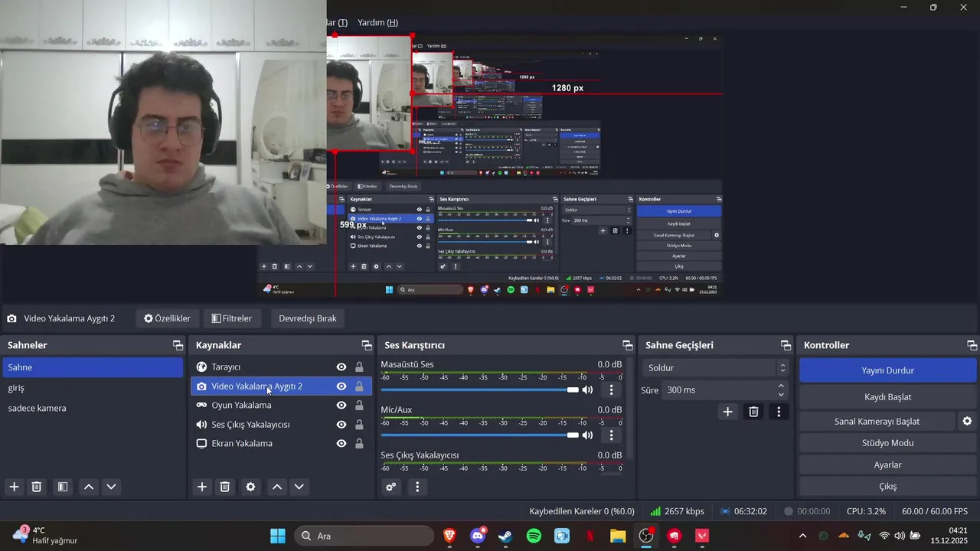Open Ayarlar in Kontroller panel
980x551 pixels.
[887, 465]
